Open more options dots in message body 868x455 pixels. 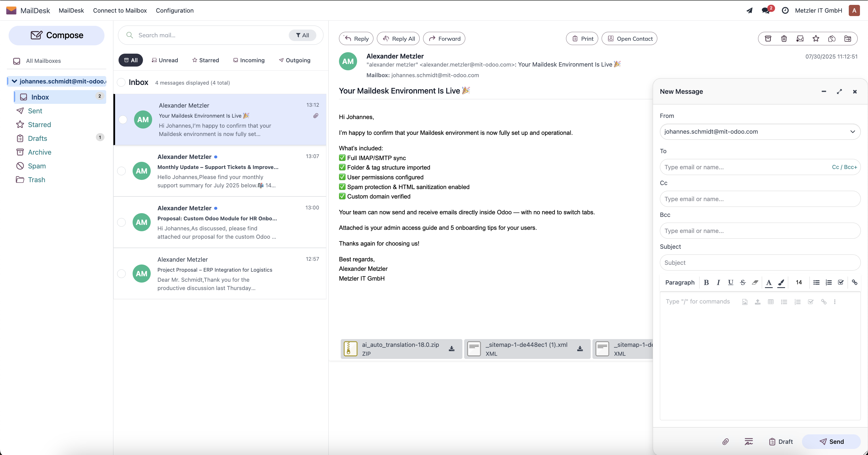pyautogui.click(x=835, y=302)
